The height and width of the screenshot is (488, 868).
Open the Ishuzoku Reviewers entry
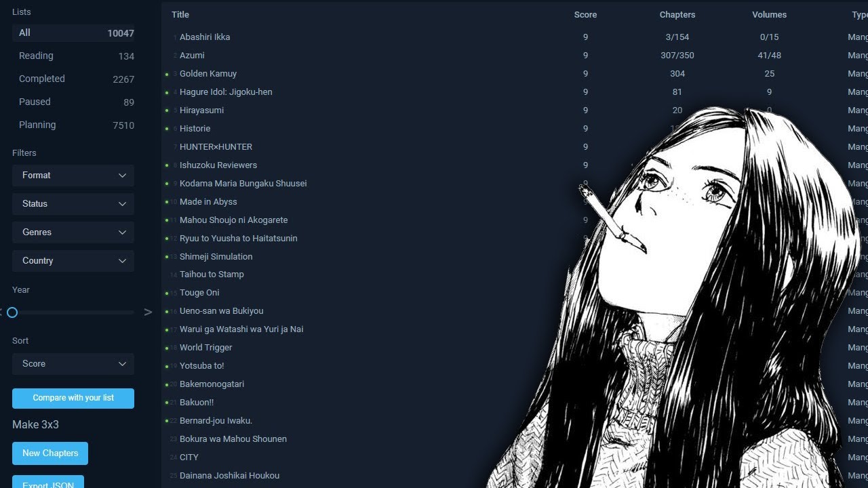coord(218,165)
